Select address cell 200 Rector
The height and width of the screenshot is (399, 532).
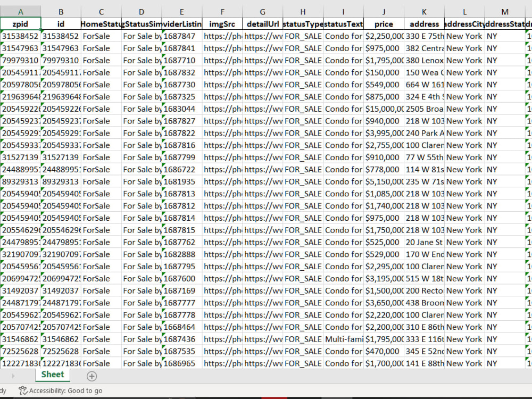[x=424, y=291]
